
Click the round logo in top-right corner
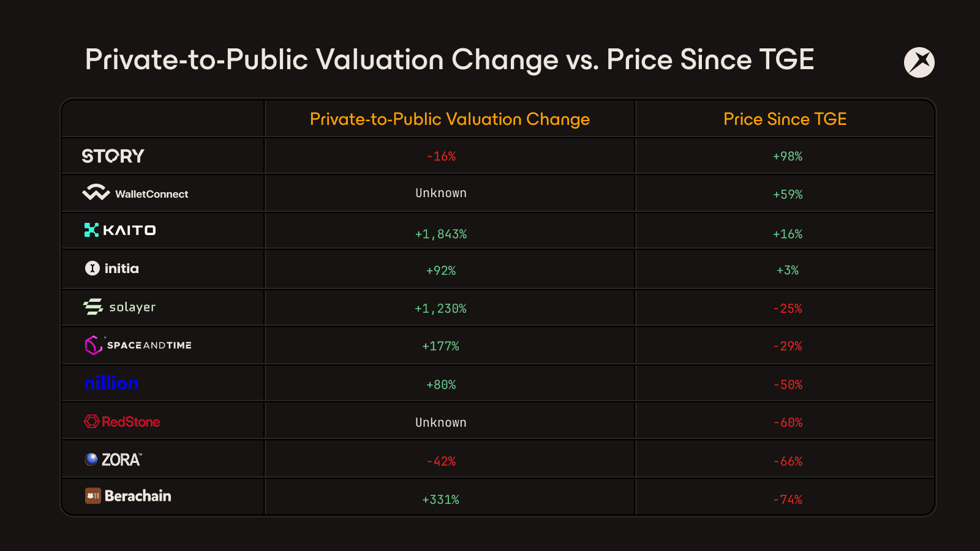pyautogui.click(x=919, y=62)
